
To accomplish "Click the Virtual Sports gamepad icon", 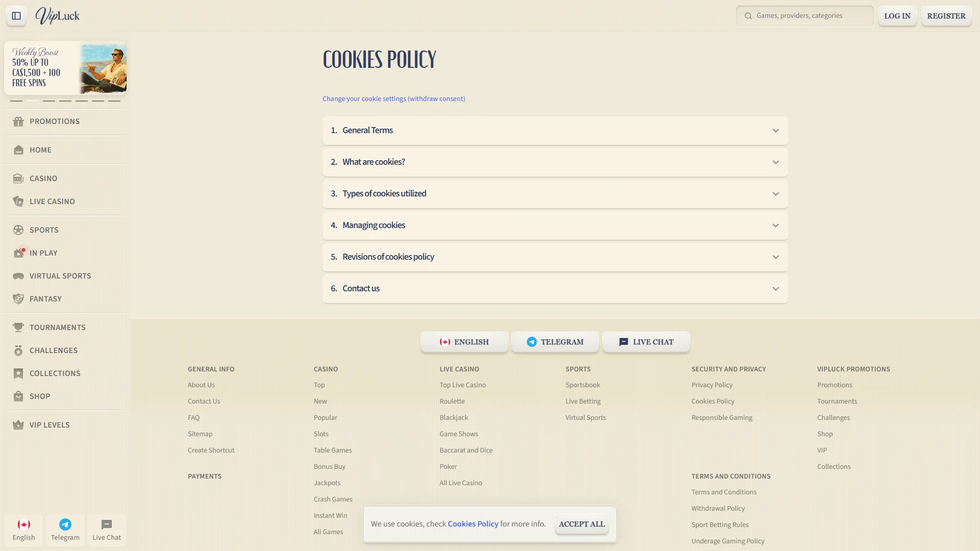I will (18, 276).
